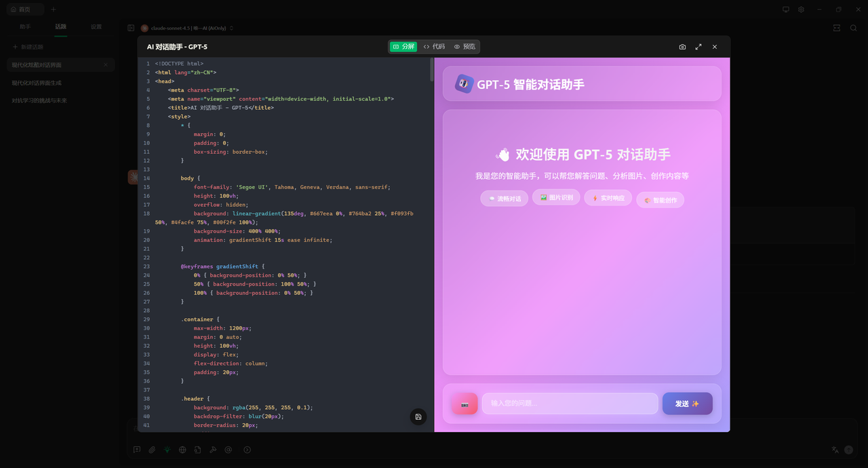
Task: Mention a model with the @ icon
Action: [229, 450]
